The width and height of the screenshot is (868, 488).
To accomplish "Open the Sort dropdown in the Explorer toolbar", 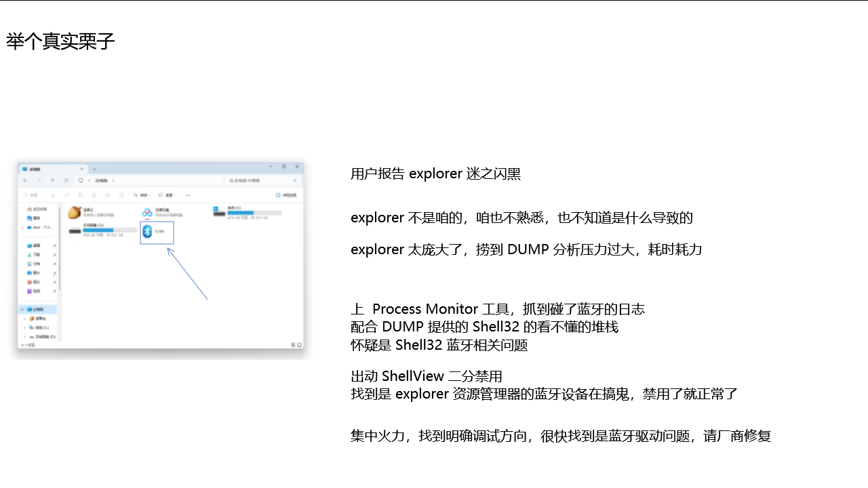I will coord(142,195).
